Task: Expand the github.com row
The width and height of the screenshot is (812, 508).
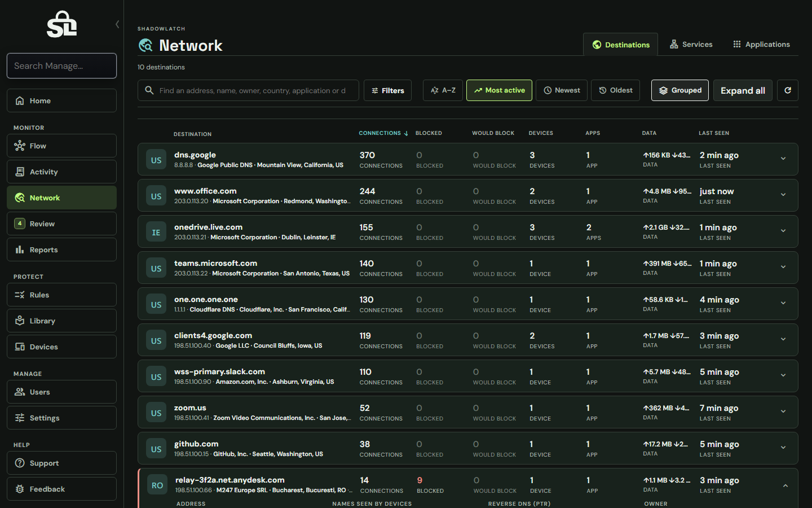Action: (x=783, y=448)
